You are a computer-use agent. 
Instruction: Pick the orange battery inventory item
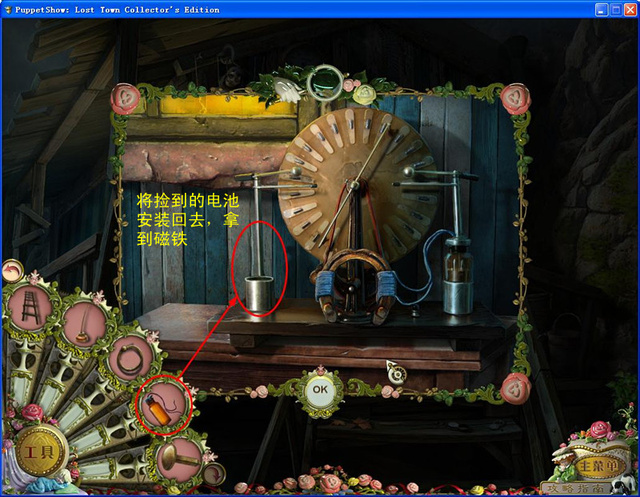[165, 405]
